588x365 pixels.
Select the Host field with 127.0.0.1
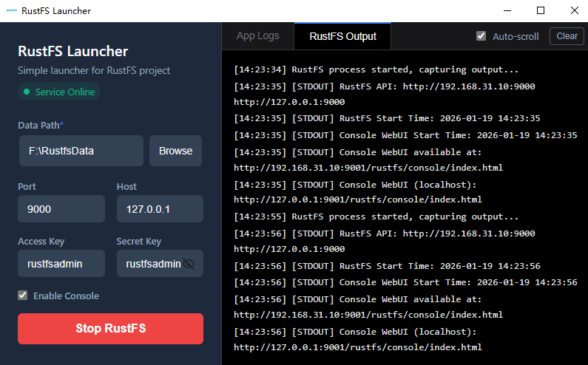pyautogui.click(x=160, y=209)
